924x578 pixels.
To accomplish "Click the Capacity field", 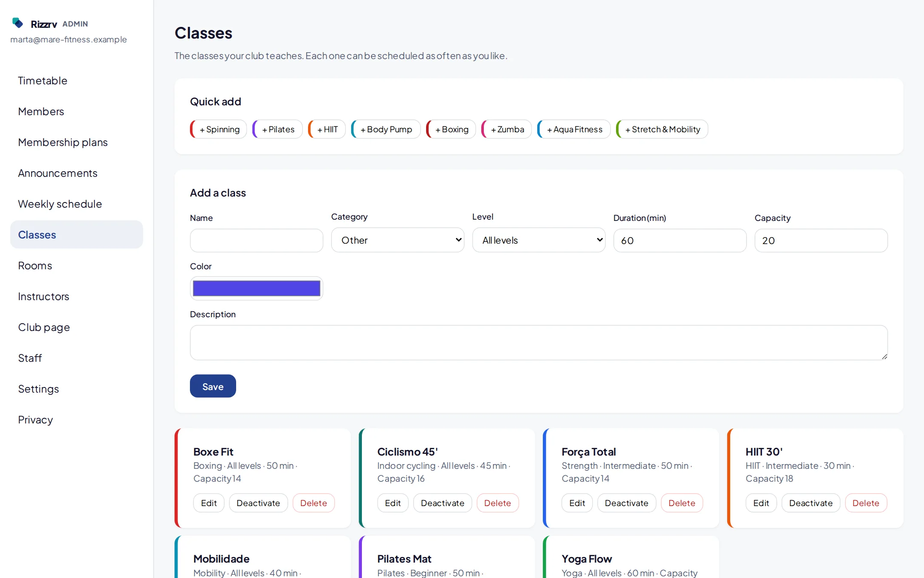I will pos(821,241).
